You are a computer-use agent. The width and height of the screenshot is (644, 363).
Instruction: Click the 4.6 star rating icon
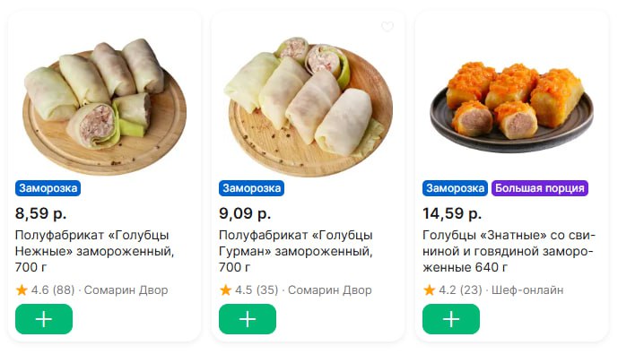[x=22, y=290]
